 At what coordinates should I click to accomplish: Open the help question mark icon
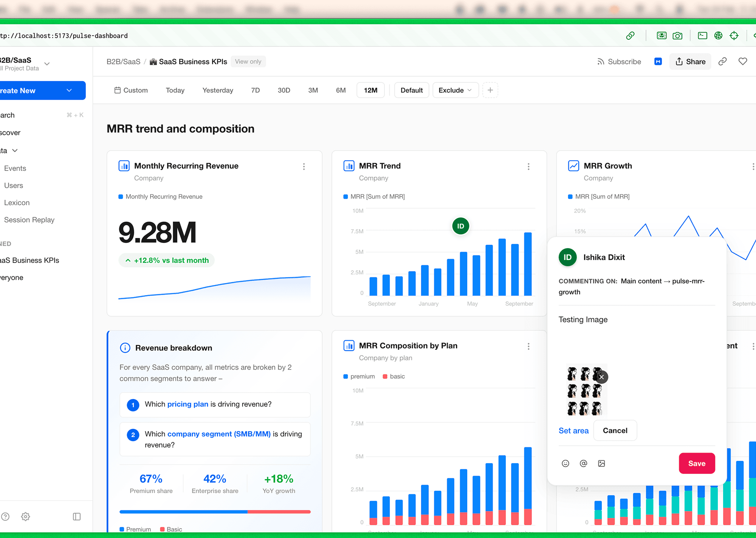point(5,516)
